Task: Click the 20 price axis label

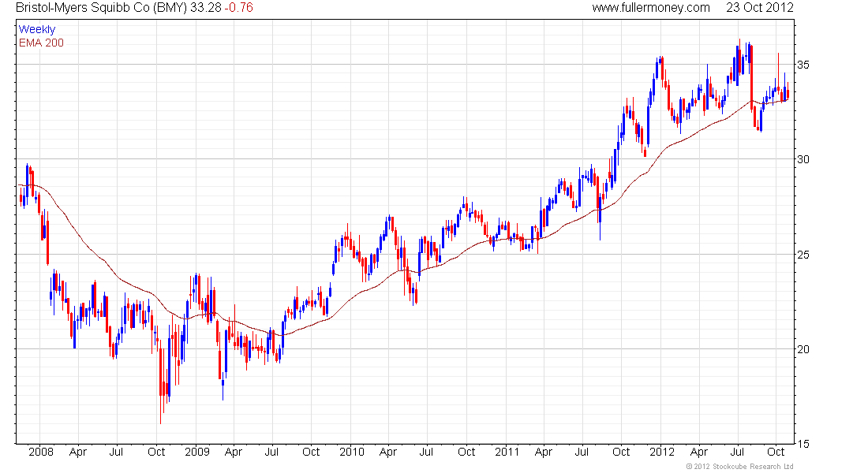Action: [x=803, y=349]
